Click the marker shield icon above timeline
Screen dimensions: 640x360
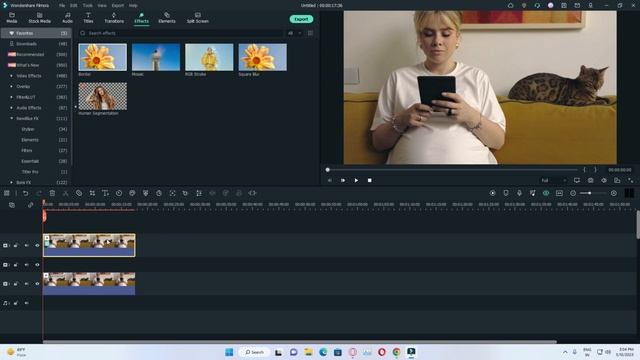pos(506,193)
